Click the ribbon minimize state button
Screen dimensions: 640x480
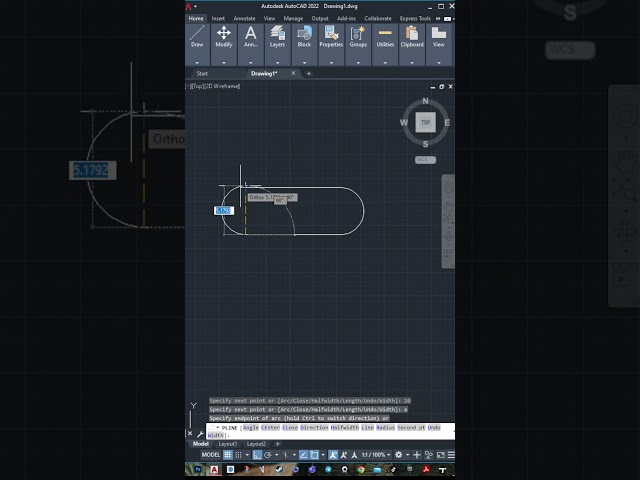(x=447, y=19)
